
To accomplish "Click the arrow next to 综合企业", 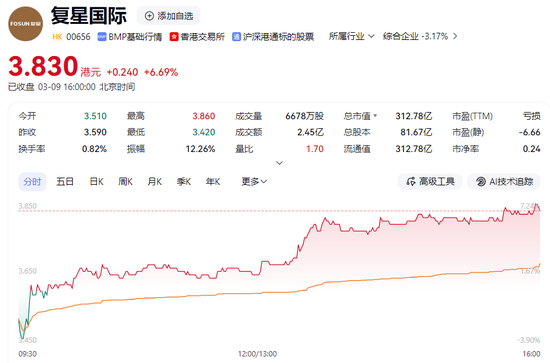I will point(455,36).
